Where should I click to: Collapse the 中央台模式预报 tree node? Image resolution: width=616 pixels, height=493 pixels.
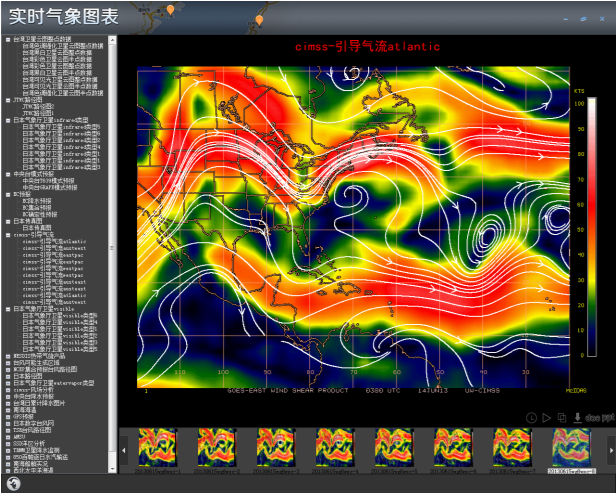8,173
